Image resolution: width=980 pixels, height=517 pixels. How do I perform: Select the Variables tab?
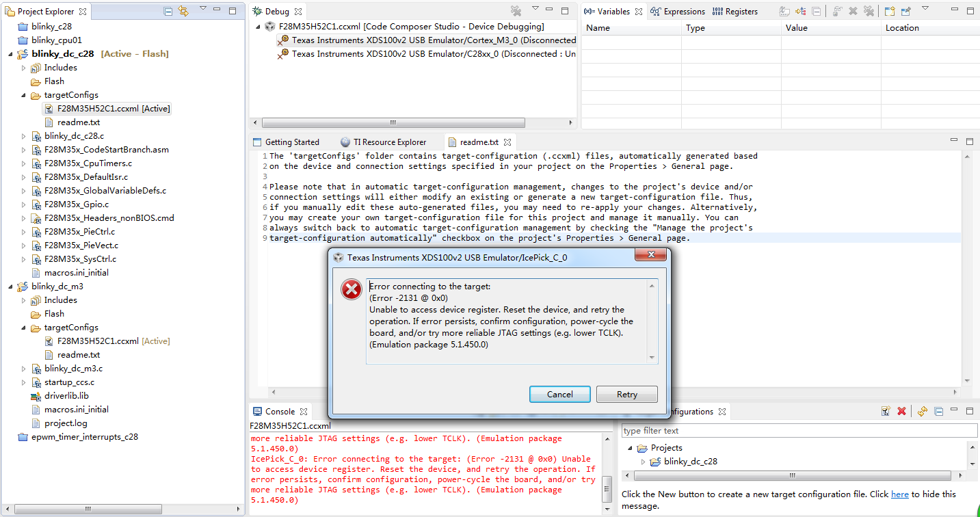point(608,11)
